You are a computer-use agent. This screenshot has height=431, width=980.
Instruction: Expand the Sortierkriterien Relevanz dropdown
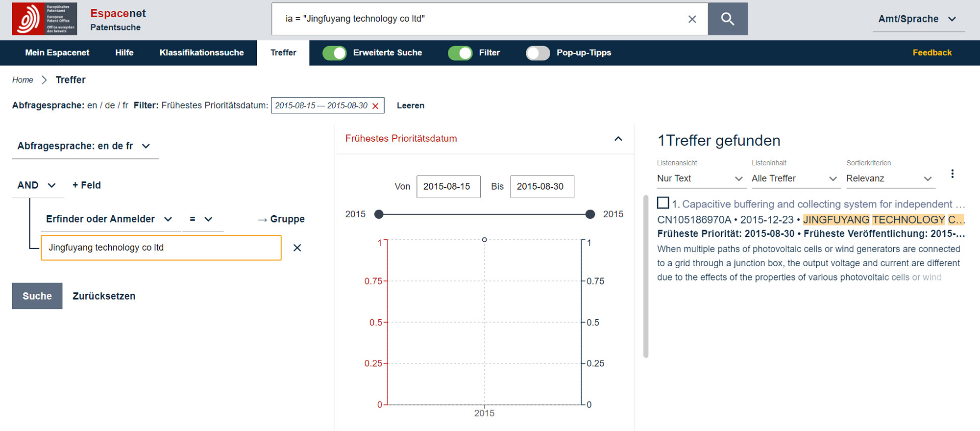(x=889, y=178)
